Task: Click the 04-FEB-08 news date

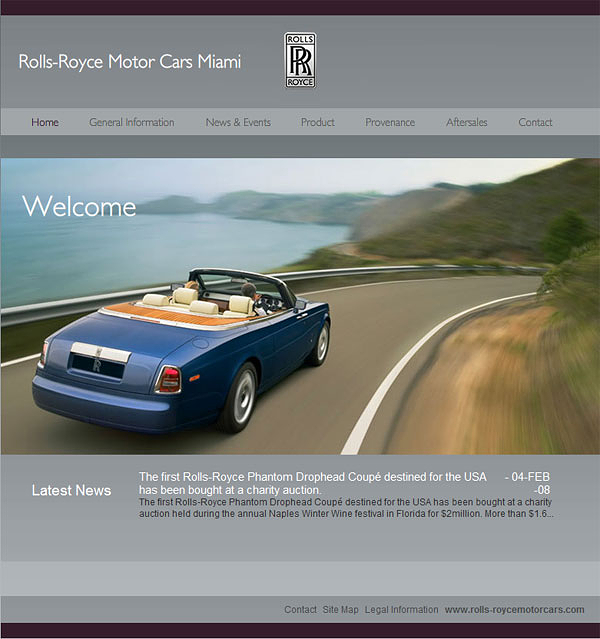Action: 527,483
